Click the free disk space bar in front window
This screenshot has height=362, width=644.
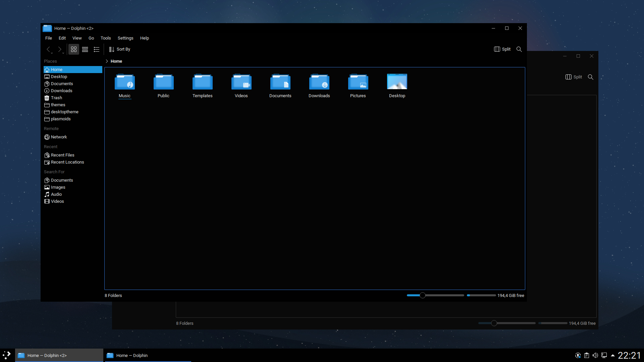click(x=481, y=295)
